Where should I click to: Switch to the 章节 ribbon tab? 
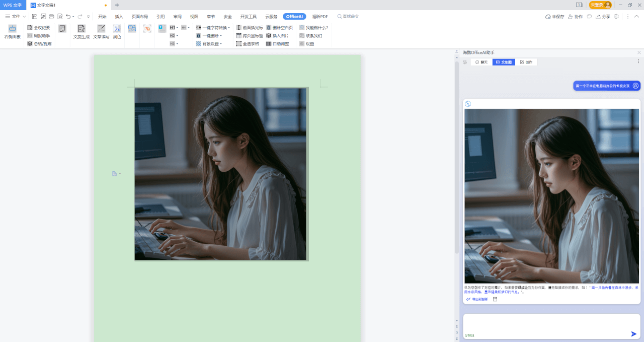(x=210, y=16)
